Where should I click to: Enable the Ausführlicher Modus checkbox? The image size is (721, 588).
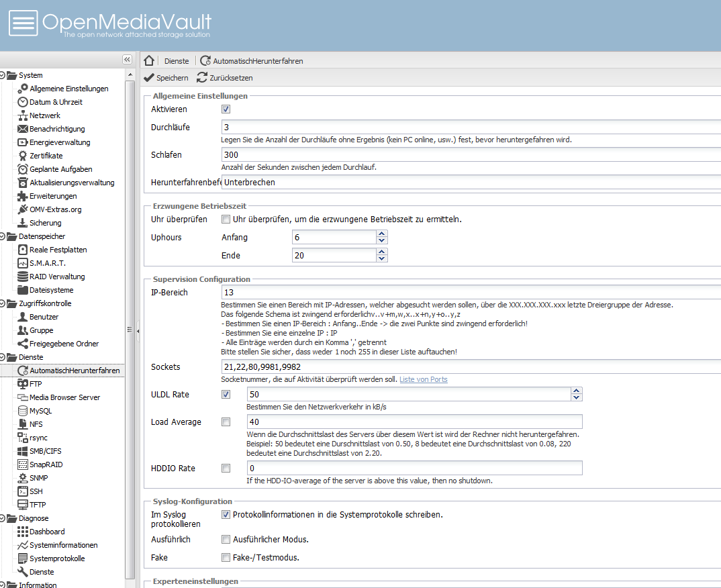pos(226,539)
